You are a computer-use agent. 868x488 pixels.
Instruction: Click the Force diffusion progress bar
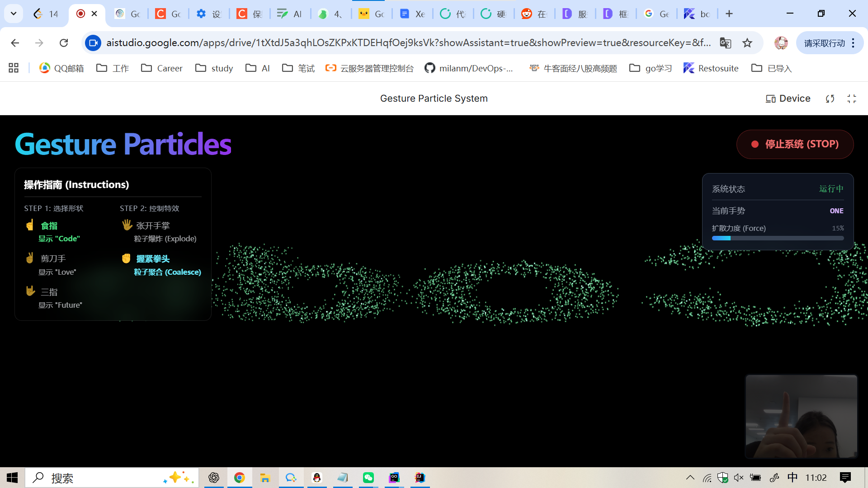click(x=778, y=238)
